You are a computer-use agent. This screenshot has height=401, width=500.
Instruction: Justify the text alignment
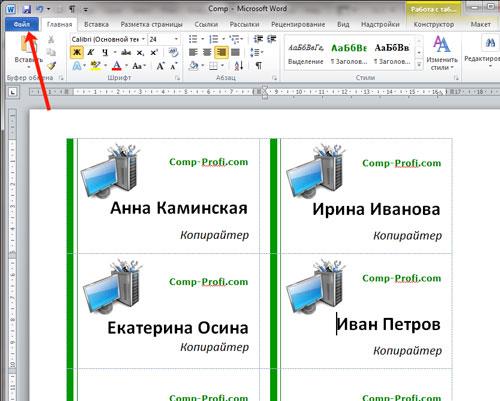[235, 52]
